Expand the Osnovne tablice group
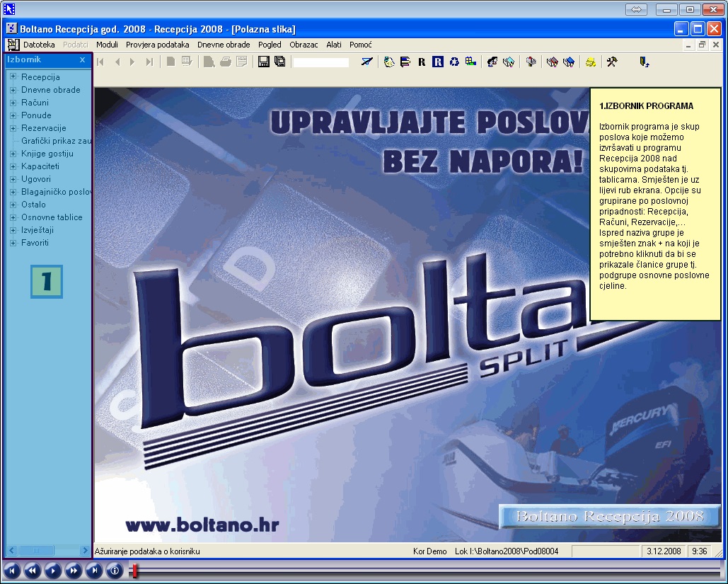This screenshot has width=728, height=584. pyautogui.click(x=13, y=217)
